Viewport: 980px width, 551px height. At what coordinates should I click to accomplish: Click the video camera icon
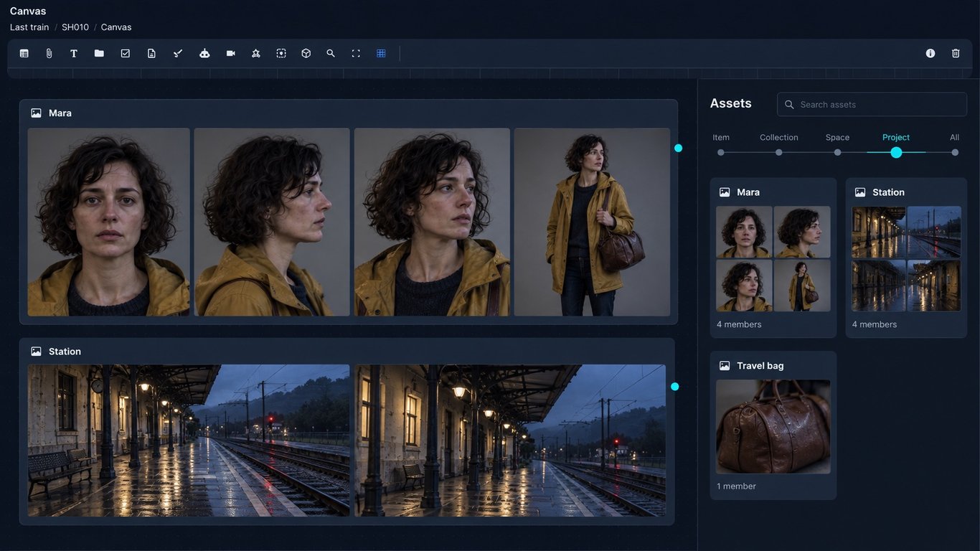(230, 53)
